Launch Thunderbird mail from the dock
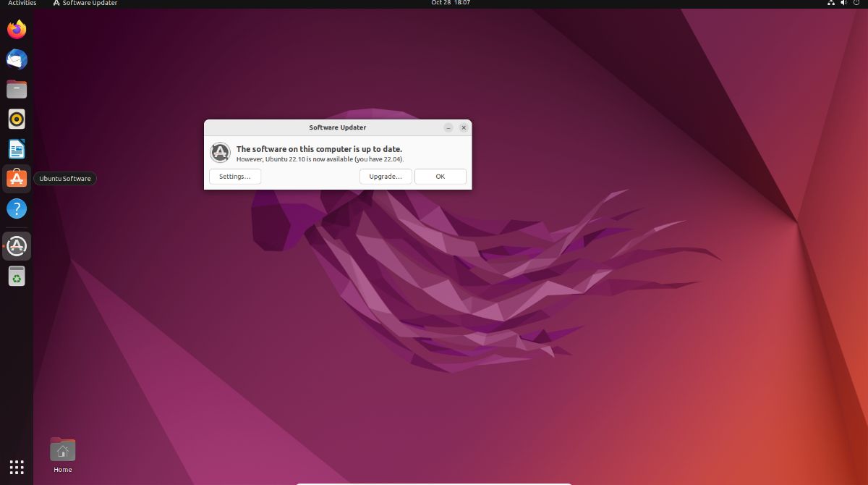Viewport: 868px width, 485px height. tap(17, 59)
